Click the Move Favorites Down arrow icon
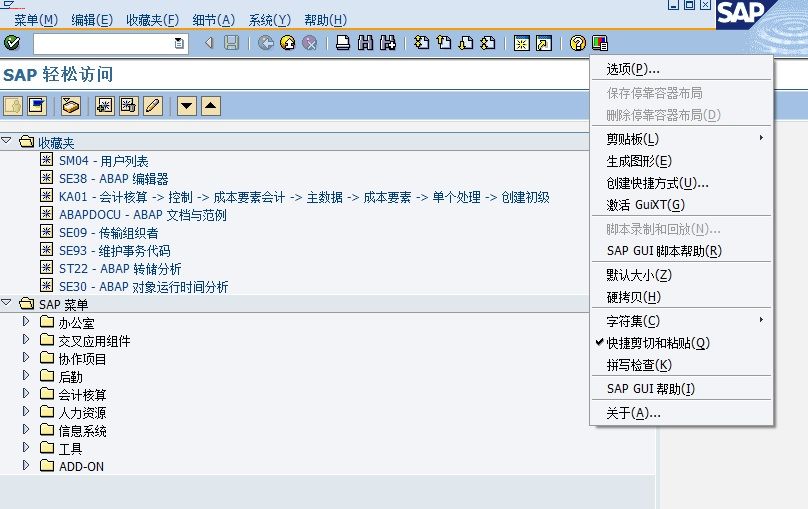This screenshot has width=808, height=509. (187, 106)
